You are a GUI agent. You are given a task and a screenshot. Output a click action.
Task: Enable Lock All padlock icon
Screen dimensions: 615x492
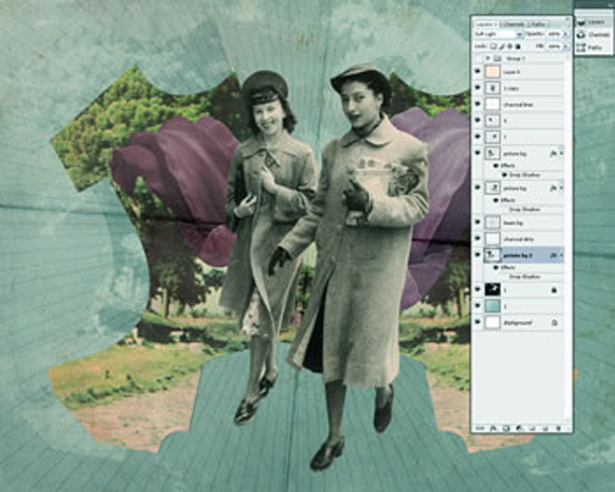(x=518, y=46)
